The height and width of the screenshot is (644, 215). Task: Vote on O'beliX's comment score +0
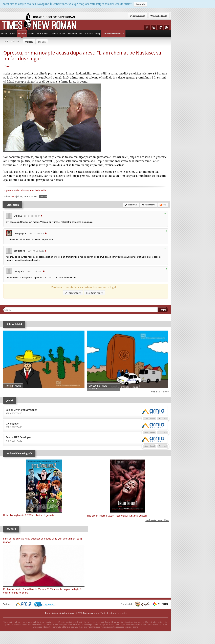click(166, 213)
